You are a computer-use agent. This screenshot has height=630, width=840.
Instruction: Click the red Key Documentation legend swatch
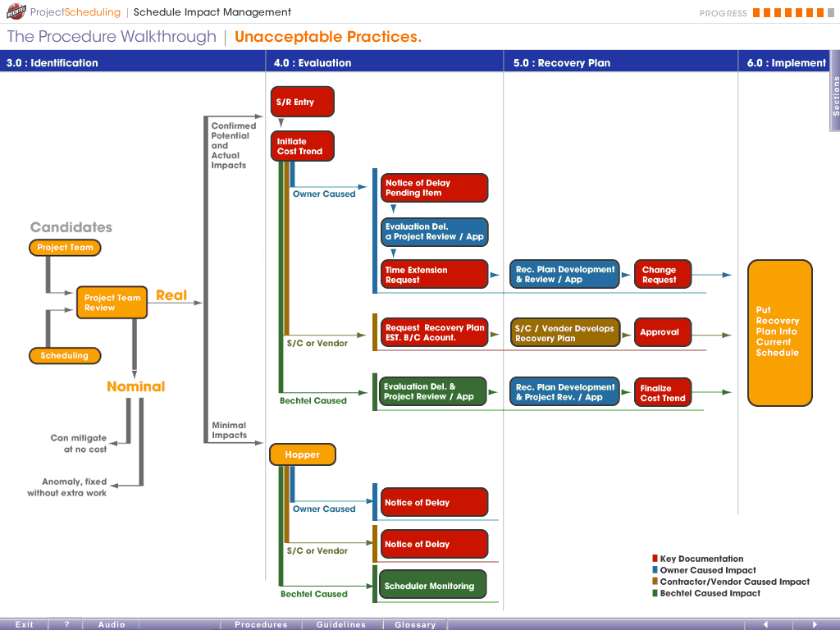pyautogui.click(x=655, y=559)
